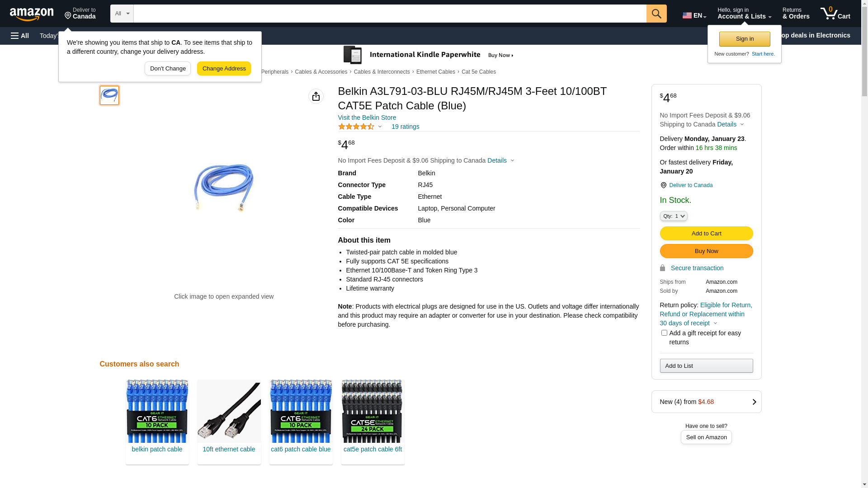Open the Qty quantity dropdown
868x488 pixels.
(x=674, y=216)
